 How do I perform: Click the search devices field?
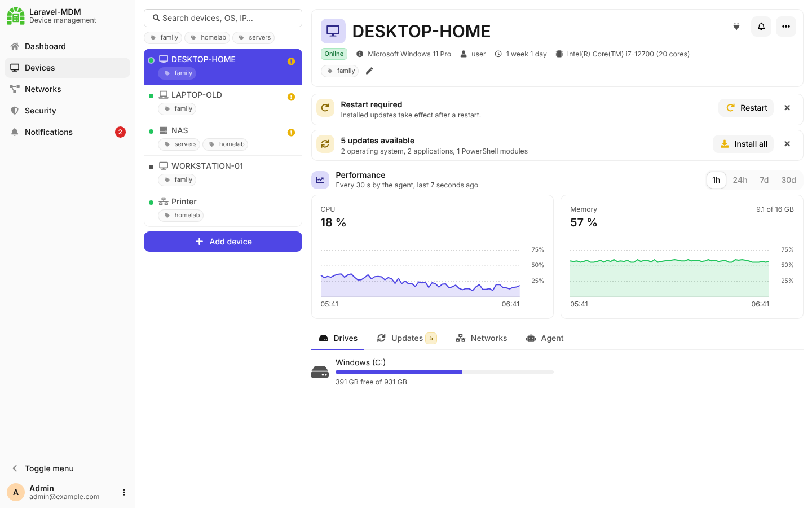coord(223,18)
